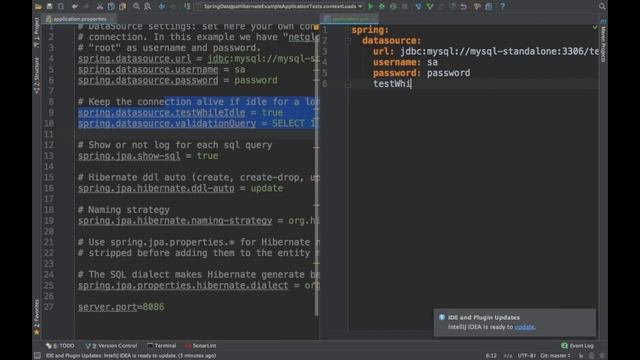Click the update link in notification

point(524,327)
